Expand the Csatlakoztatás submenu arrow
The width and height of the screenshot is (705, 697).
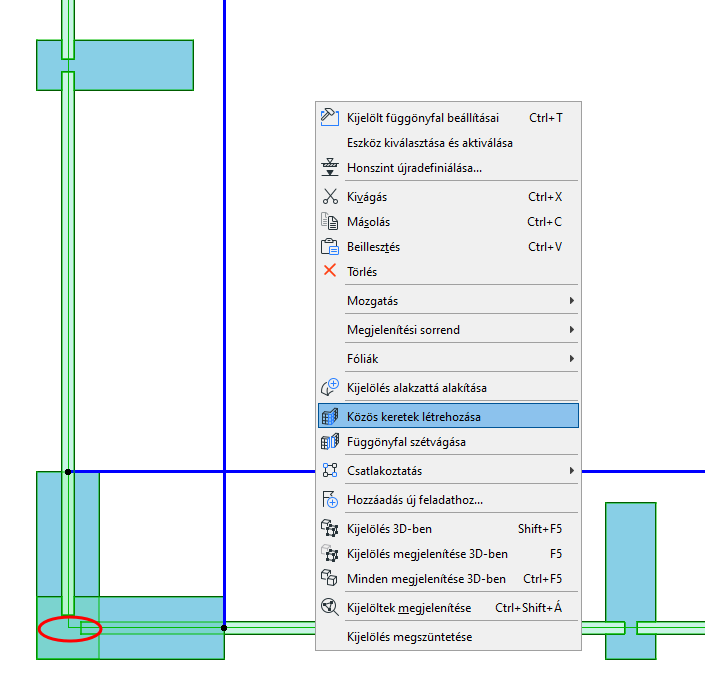(x=571, y=470)
